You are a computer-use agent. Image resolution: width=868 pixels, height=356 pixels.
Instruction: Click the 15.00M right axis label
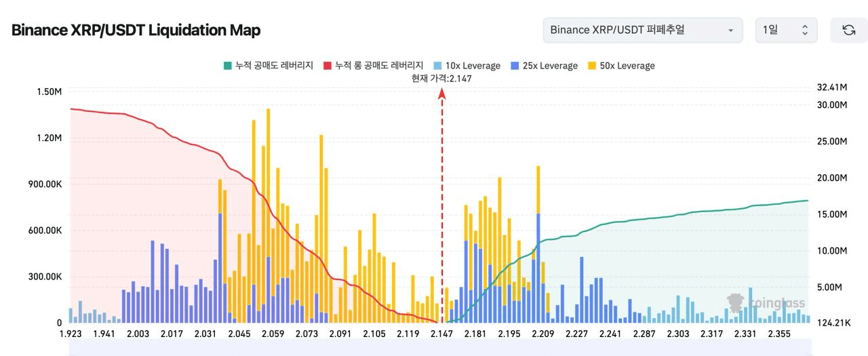[x=833, y=214]
